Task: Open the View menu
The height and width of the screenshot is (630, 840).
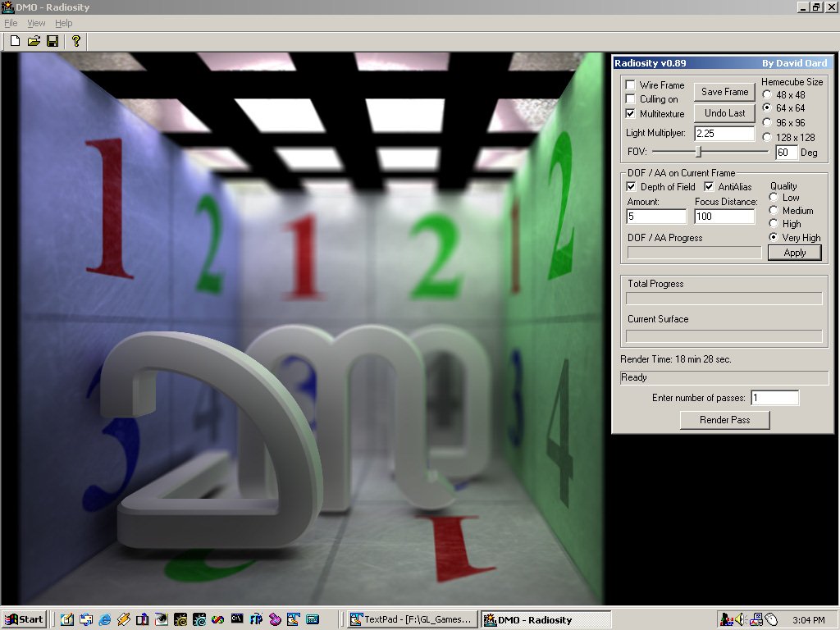Action: pos(36,23)
